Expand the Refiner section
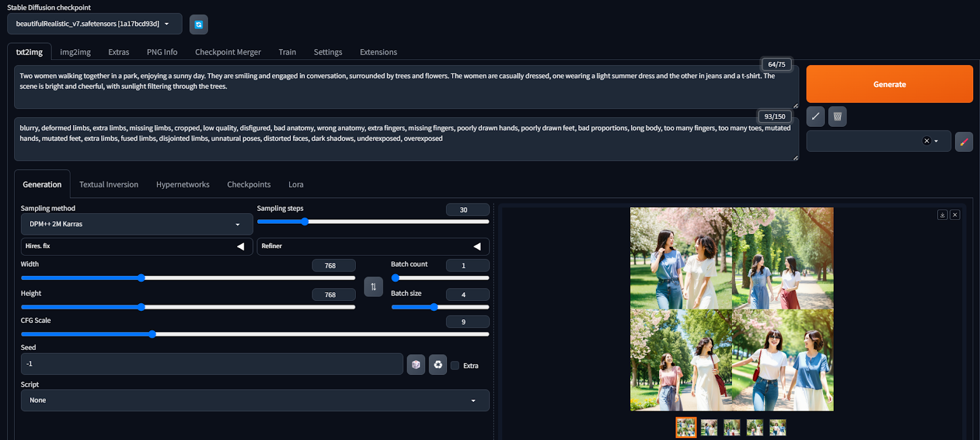The image size is (980, 440). tap(373, 246)
